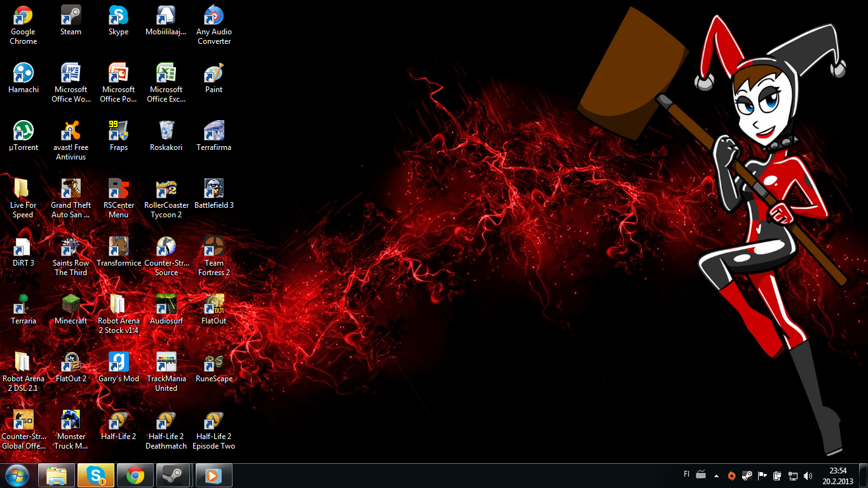Click the FlatOut 2 desktop shortcut
868x488 pixels.
[x=71, y=368]
